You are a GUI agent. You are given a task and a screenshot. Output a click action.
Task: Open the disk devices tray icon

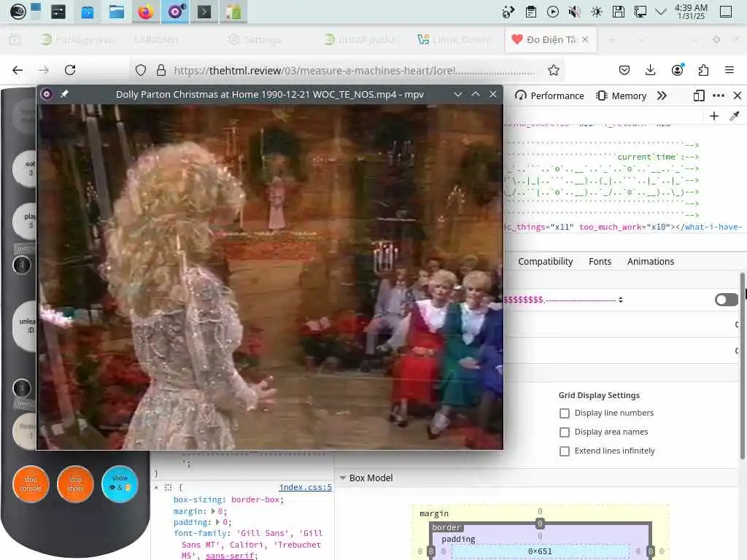(x=619, y=12)
